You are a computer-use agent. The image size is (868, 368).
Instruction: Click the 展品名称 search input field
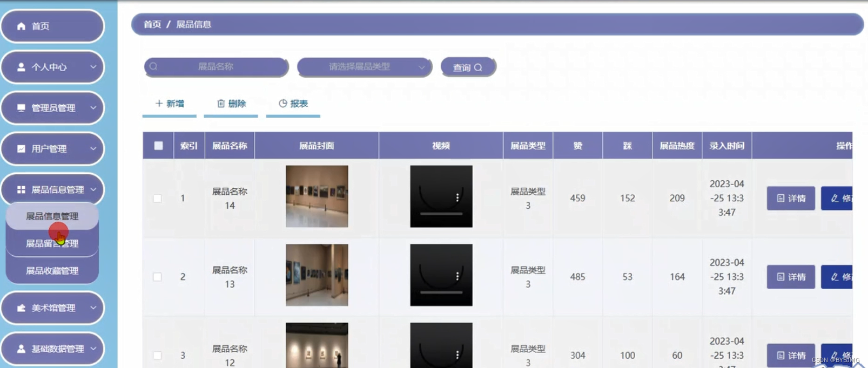coord(216,67)
